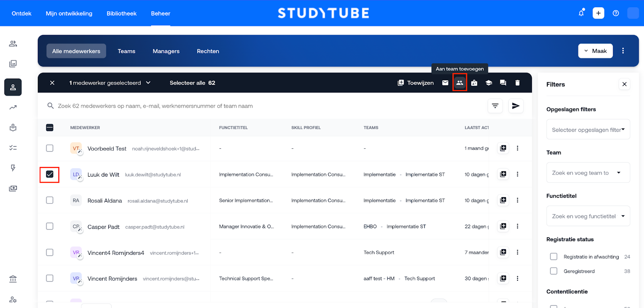644x308 pixels.
Task: Close the Filters panel
Action: (624, 84)
